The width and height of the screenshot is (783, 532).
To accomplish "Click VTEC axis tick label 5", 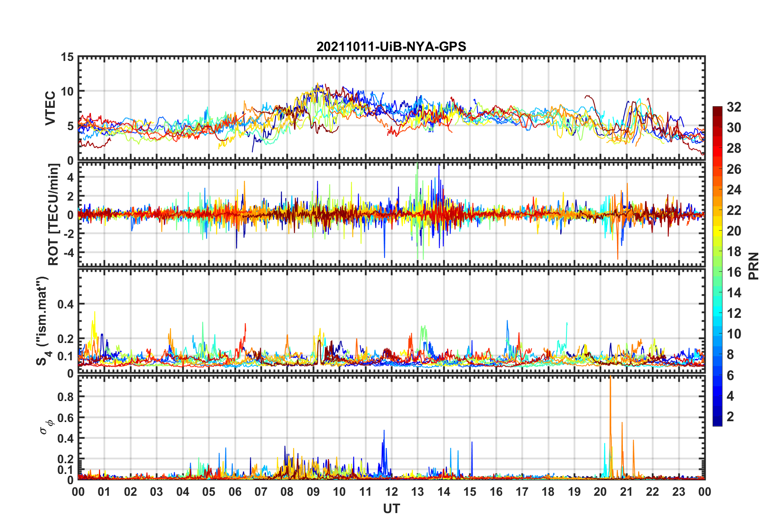I will [x=71, y=126].
